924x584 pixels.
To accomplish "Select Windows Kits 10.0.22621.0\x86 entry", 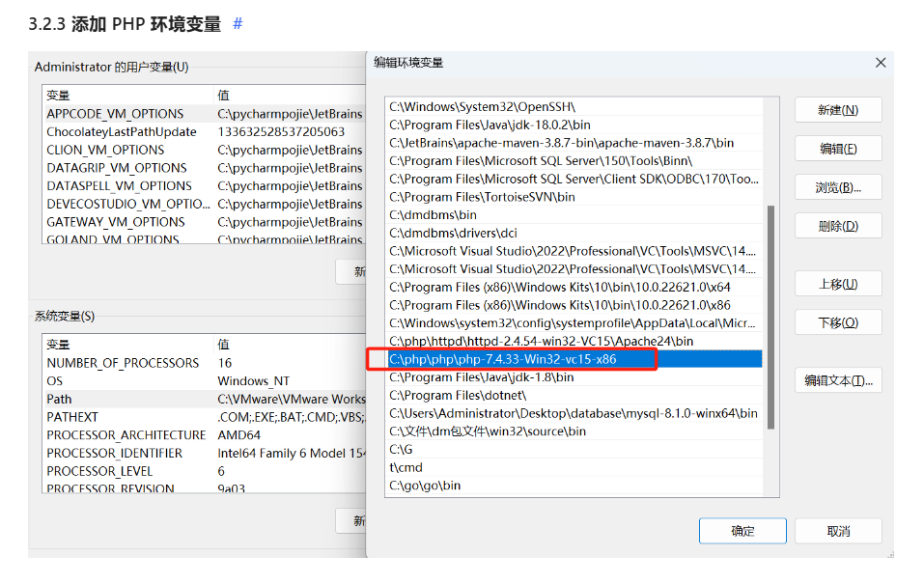I will point(574,305).
